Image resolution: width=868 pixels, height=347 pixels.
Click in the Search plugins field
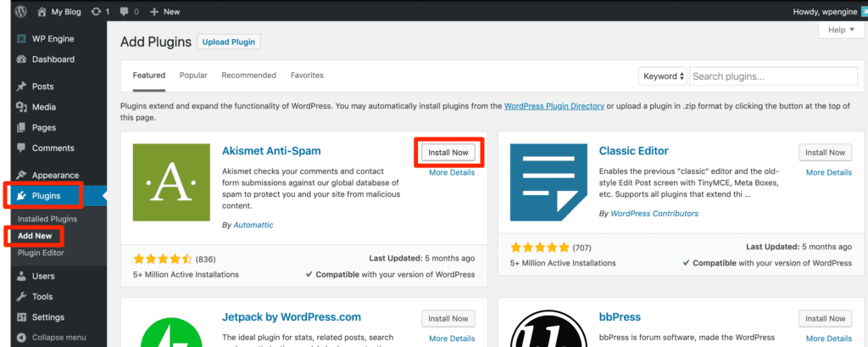tap(773, 76)
